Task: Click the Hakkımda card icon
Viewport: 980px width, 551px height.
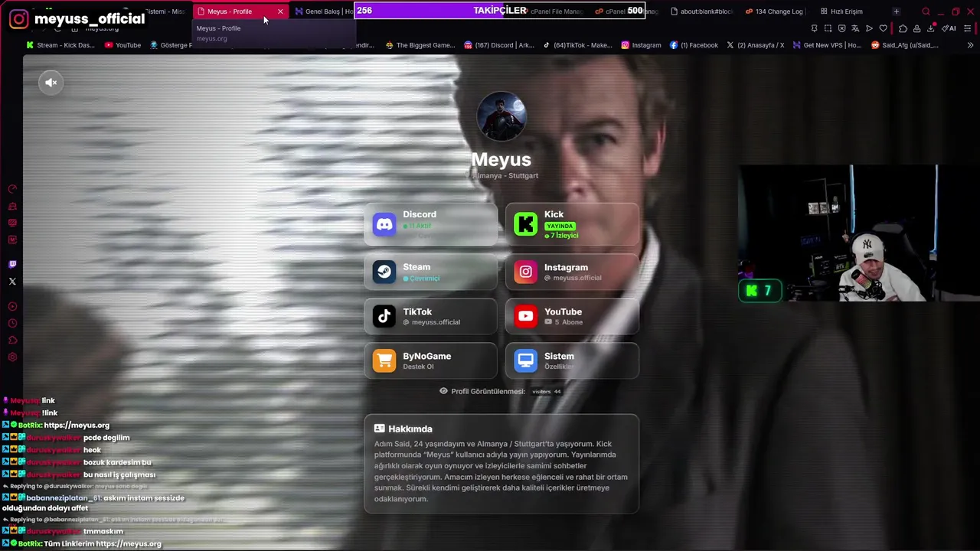Action: 379,429
